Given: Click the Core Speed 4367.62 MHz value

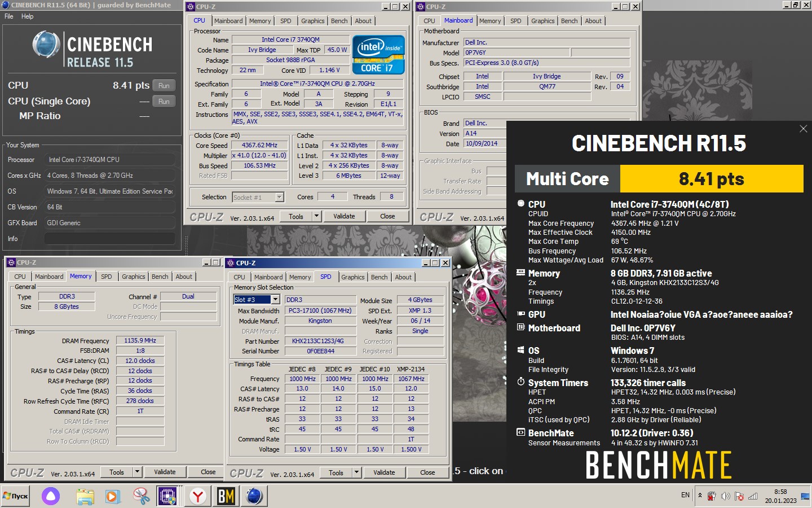Looking at the screenshot, I should pyautogui.click(x=259, y=145).
